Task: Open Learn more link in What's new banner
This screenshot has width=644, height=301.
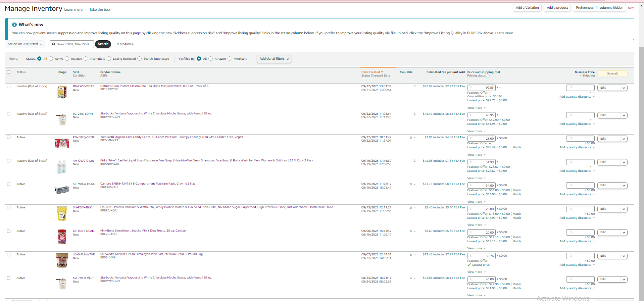Action: (504, 33)
